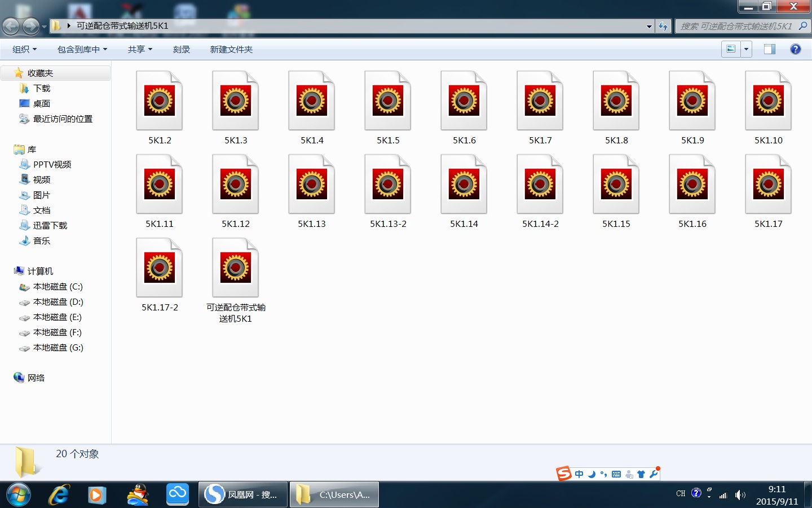The height and width of the screenshot is (508, 812).
Task: Select the 5K1.15 file icon
Action: pyautogui.click(x=616, y=185)
